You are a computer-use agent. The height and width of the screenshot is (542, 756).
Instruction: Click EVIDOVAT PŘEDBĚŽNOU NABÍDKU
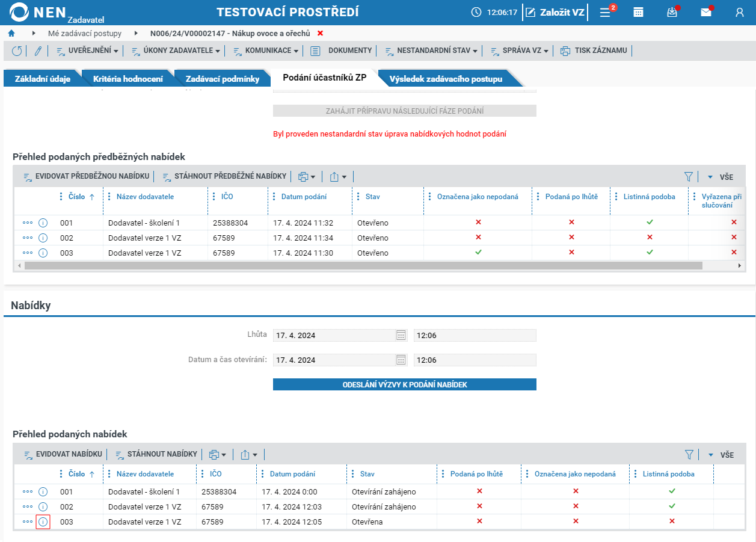tap(87, 177)
